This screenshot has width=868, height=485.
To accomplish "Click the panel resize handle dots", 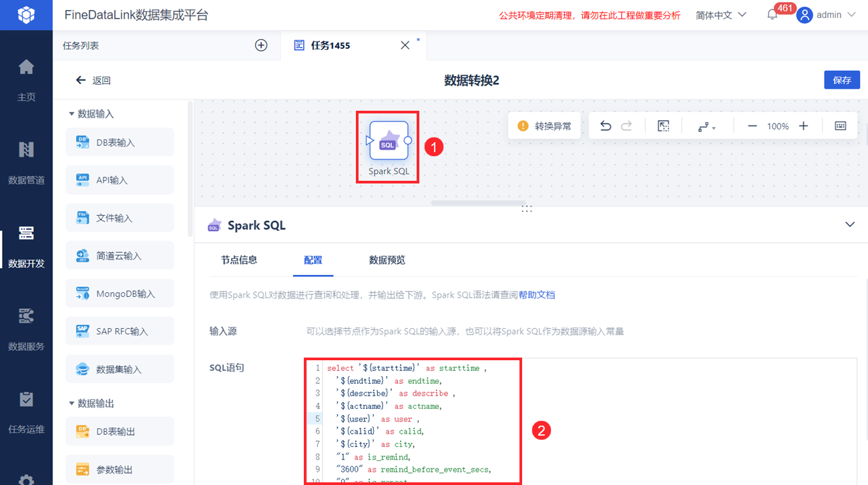I will point(527,209).
